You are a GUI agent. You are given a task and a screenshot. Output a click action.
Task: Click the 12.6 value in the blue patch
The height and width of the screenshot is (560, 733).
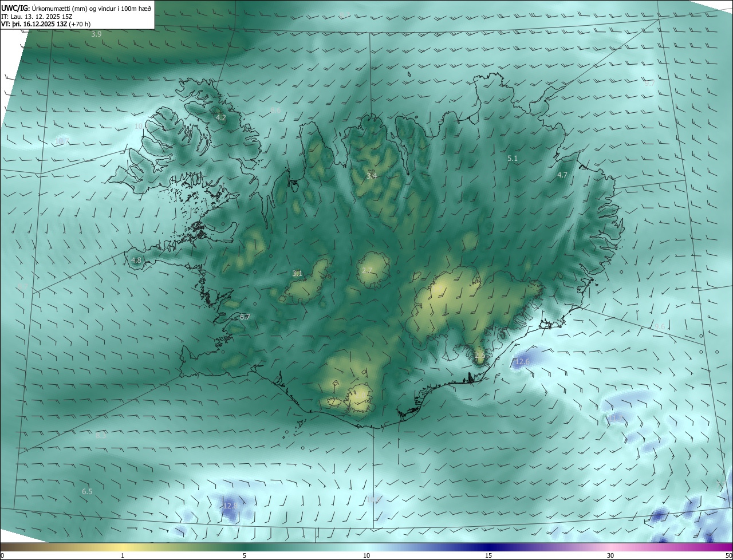522,362
